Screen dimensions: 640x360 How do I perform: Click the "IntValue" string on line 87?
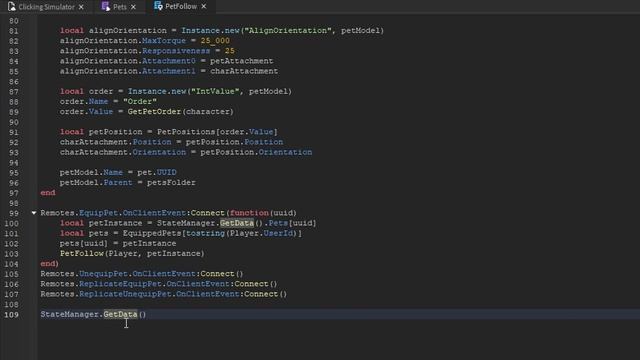(215, 91)
